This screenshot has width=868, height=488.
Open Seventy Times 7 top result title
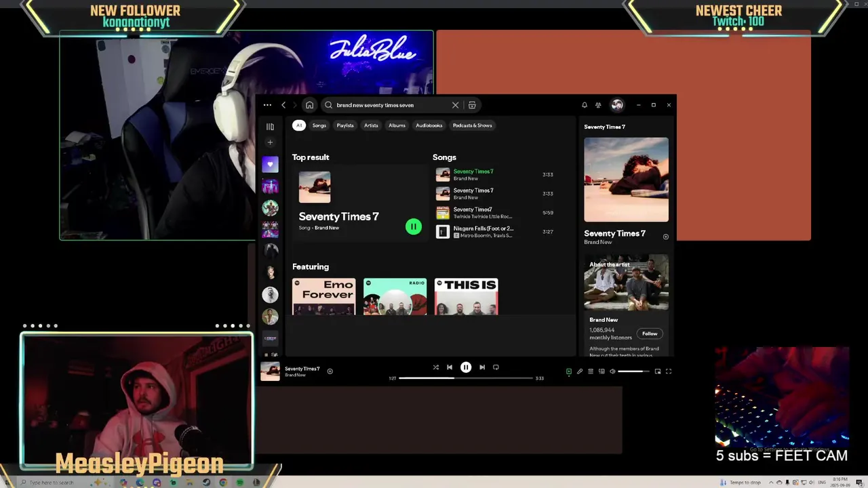pos(338,216)
